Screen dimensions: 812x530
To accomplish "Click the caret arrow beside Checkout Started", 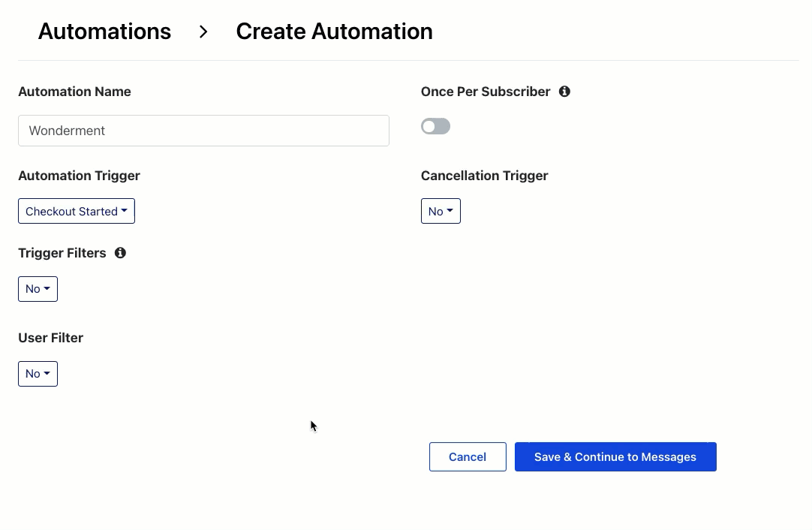I will tap(125, 211).
